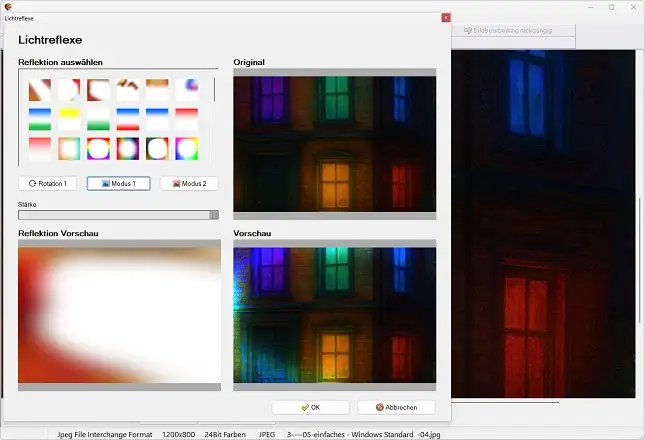
Task: Click the Vorschau result preview image
Action: pos(334,315)
